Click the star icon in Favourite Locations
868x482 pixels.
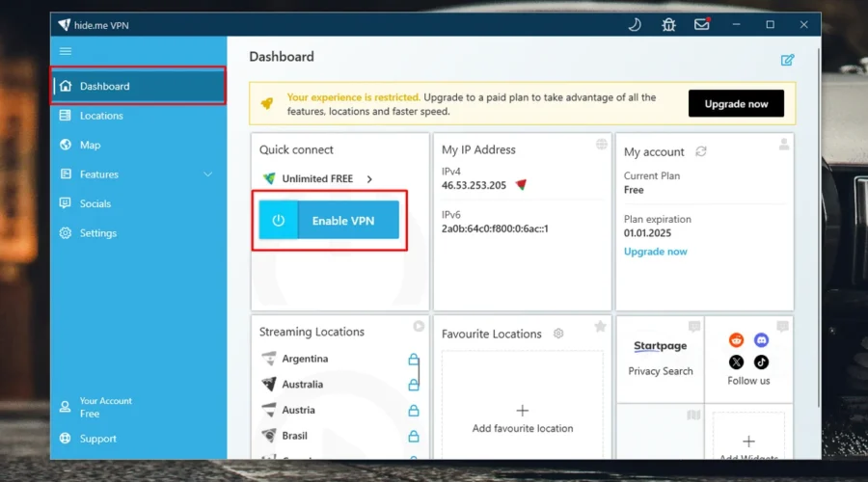(x=600, y=327)
